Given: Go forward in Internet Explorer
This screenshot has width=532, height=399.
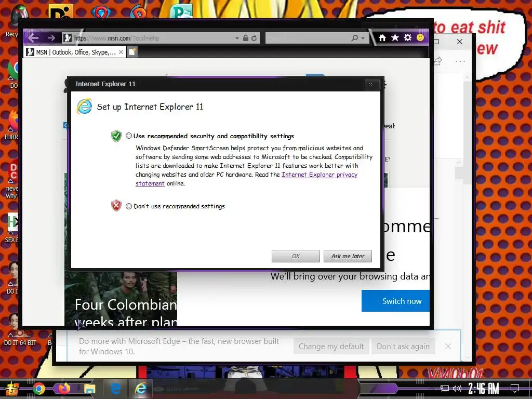Looking at the screenshot, I should point(51,38).
